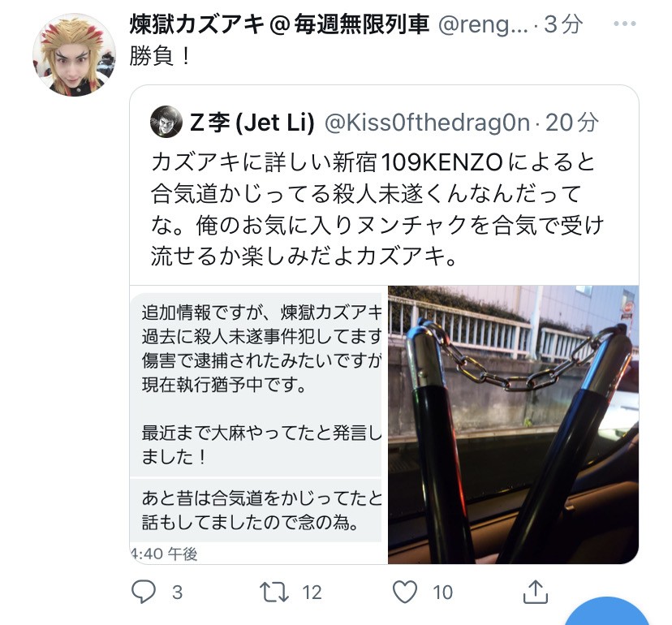Open the quoted tweet text body

point(377,209)
